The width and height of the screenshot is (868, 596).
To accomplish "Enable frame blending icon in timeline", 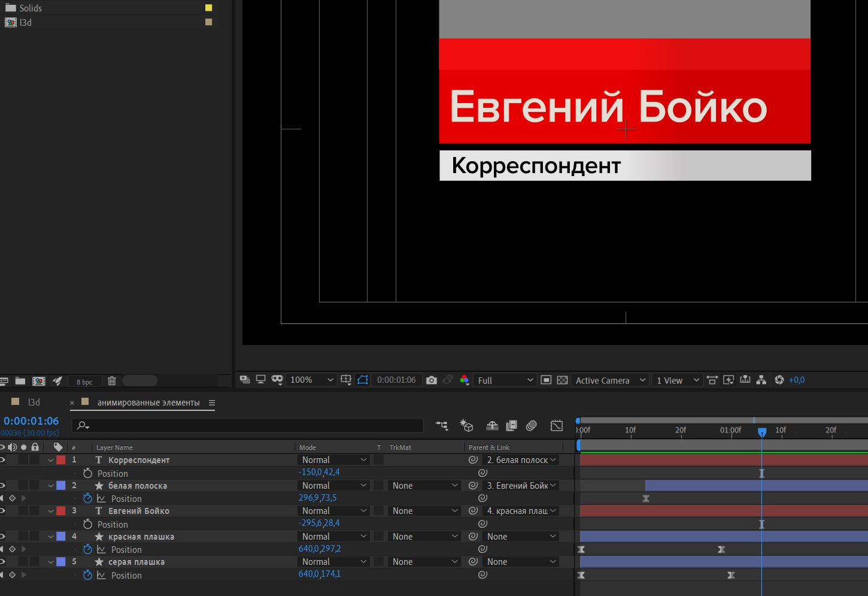I will [511, 426].
